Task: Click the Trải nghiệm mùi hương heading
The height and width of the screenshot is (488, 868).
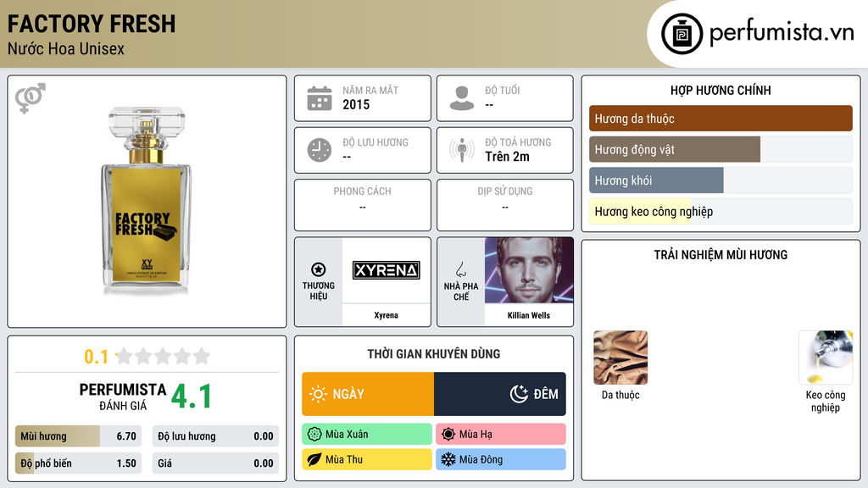Action: 721,254
